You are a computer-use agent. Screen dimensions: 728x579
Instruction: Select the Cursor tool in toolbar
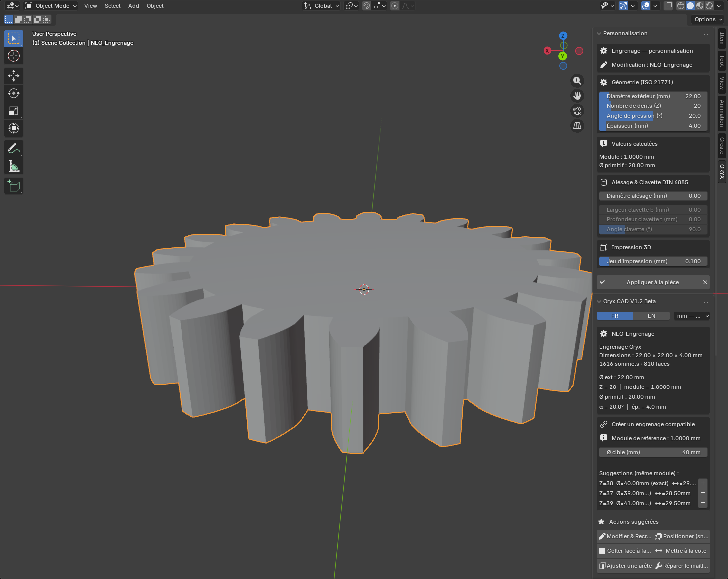tap(14, 56)
